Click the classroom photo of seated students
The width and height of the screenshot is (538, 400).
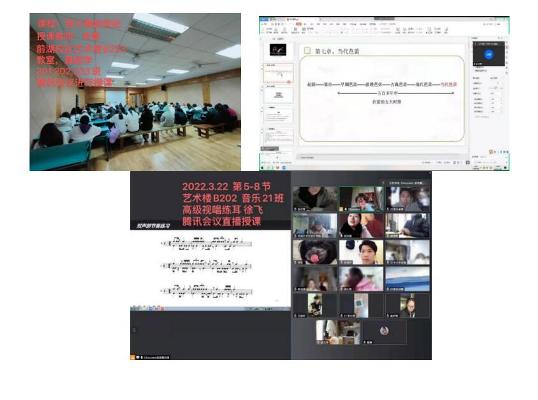click(135, 92)
